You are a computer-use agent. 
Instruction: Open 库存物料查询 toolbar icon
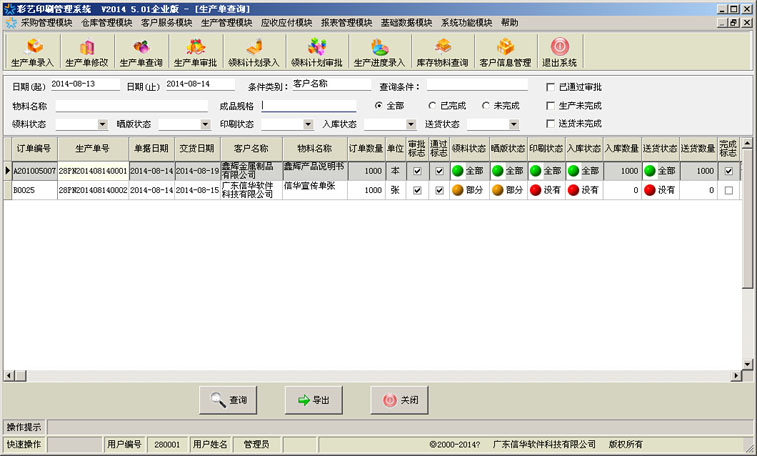(442, 52)
